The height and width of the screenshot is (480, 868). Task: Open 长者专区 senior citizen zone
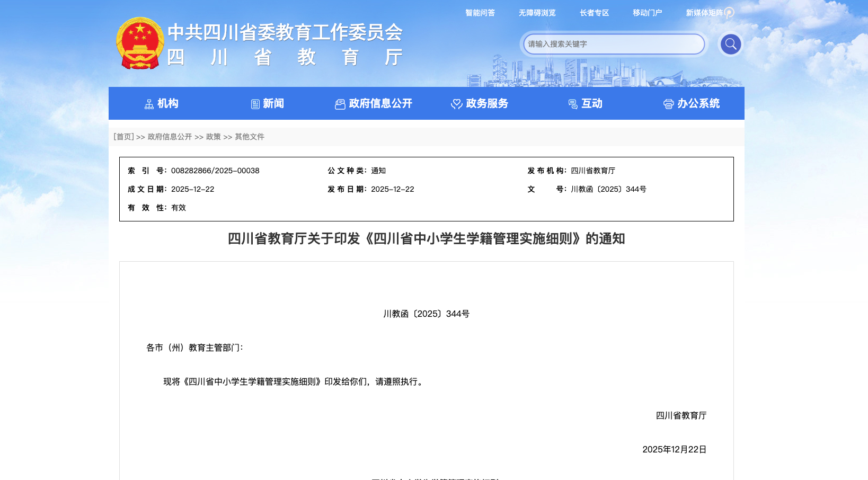point(594,12)
